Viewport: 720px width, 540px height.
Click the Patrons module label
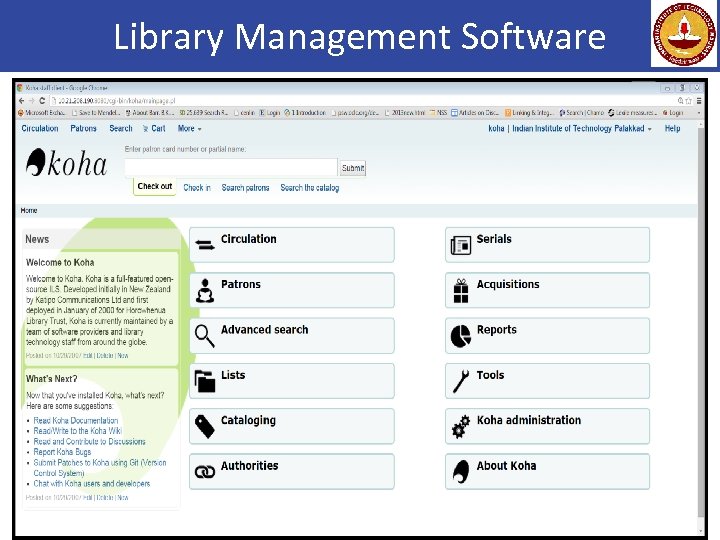pos(241,285)
